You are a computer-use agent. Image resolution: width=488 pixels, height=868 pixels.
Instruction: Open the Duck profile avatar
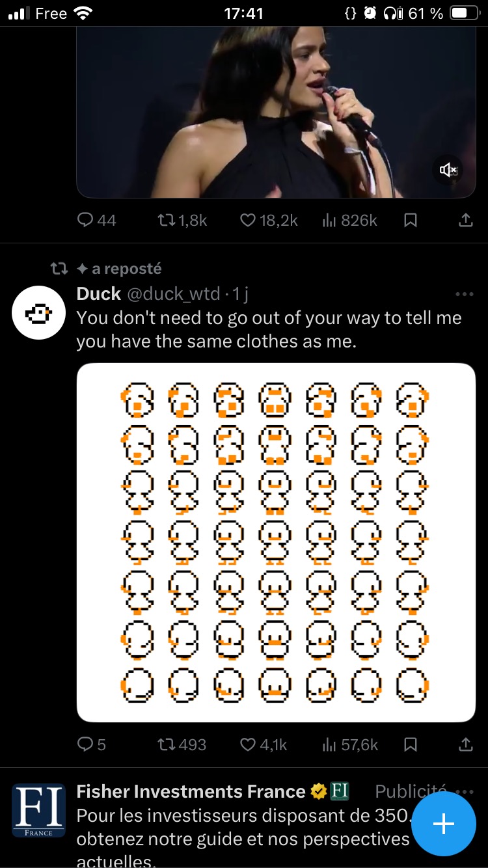(x=39, y=312)
